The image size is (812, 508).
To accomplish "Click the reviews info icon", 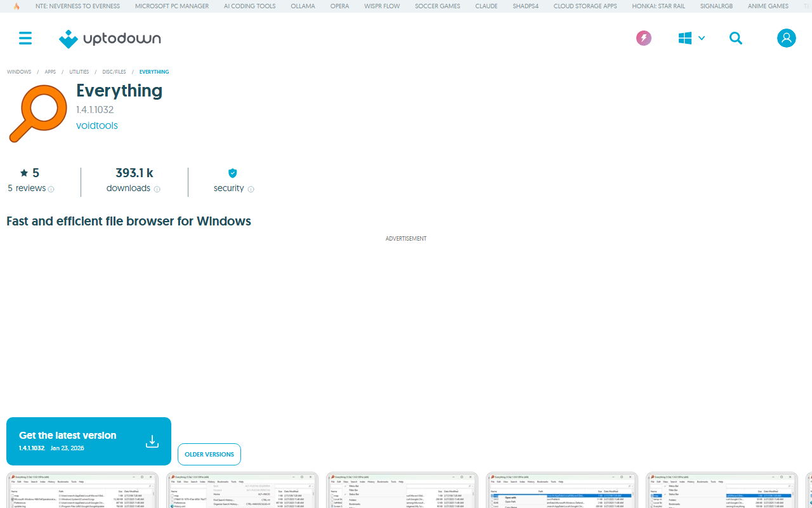I will point(51,189).
